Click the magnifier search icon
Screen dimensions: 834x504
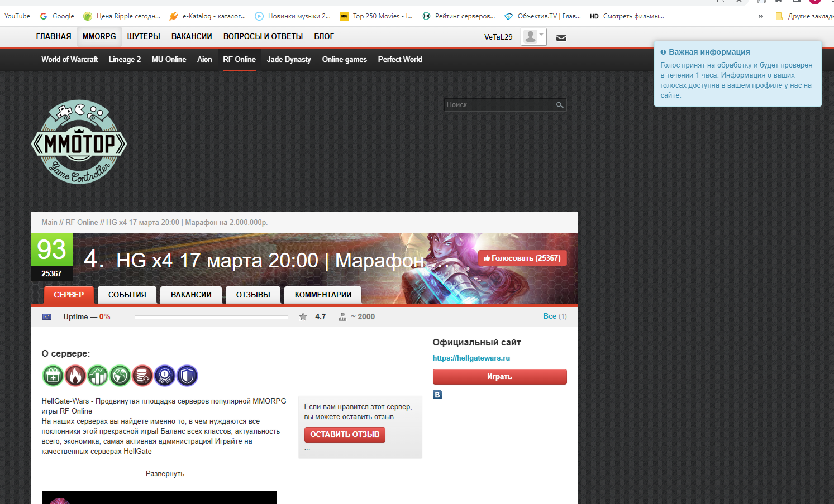pos(560,105)
